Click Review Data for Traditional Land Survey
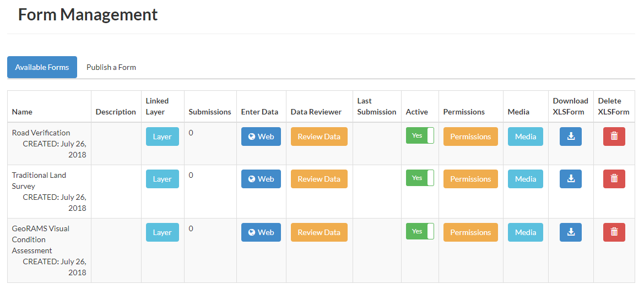This screenshot has width=644, height=289. [319, 179]
